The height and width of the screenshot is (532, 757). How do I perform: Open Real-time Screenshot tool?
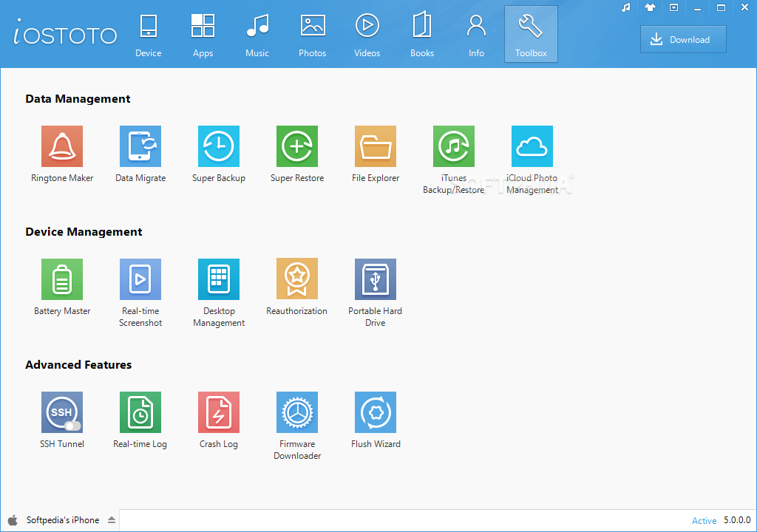(140, 279)
